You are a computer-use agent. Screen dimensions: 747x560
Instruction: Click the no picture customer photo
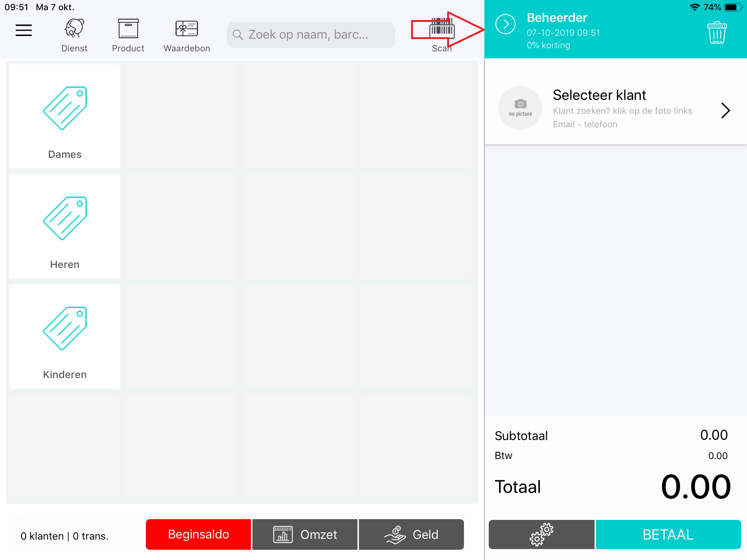click(520, 108)
